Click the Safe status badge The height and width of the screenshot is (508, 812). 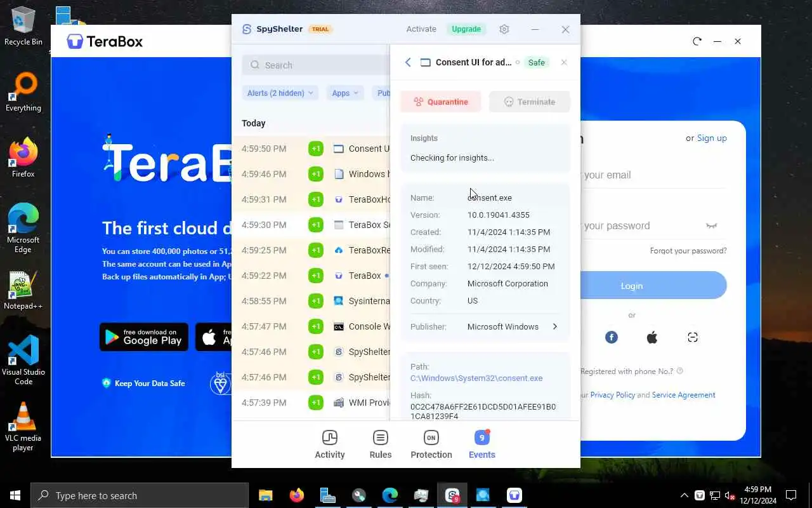coord(536,62)
